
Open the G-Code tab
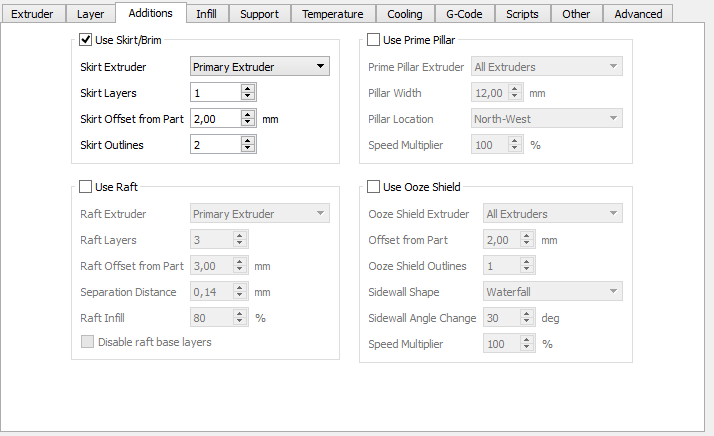click(x=464, y=14)
